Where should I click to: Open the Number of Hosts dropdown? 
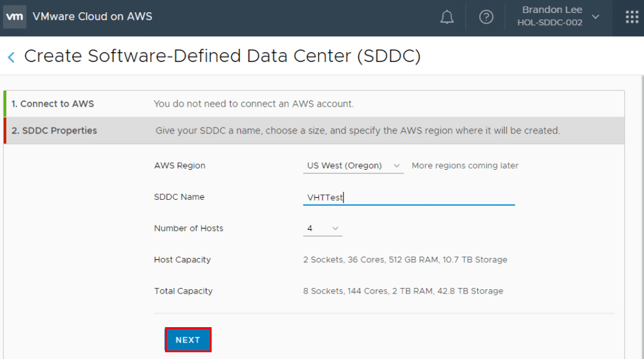coord(323,229)
